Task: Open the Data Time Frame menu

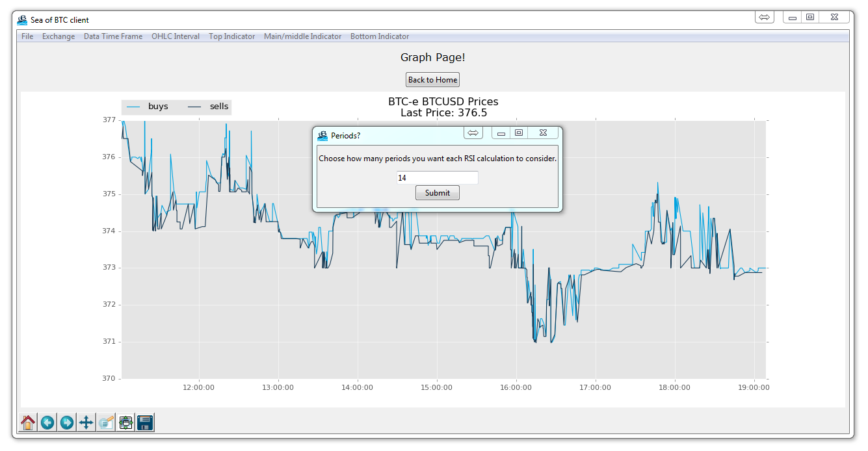Action: pyautogui.click(x=113, y=36)
